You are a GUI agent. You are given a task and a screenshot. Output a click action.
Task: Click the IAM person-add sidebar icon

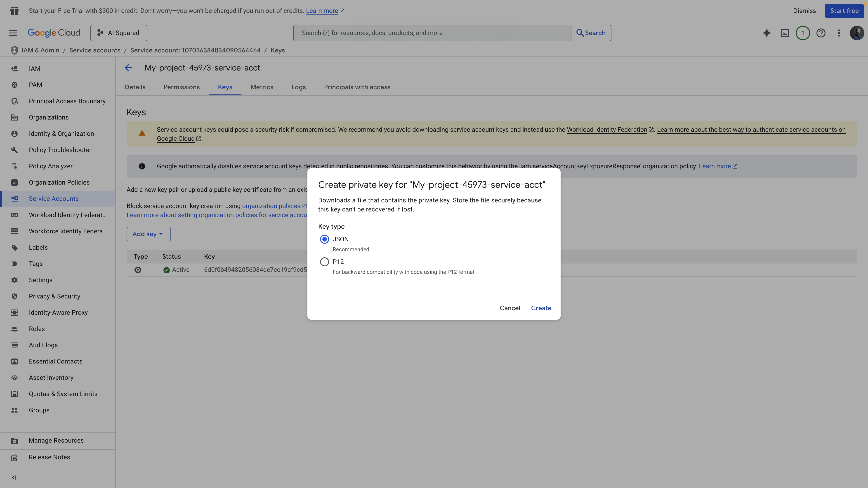[x=14, y=68]
